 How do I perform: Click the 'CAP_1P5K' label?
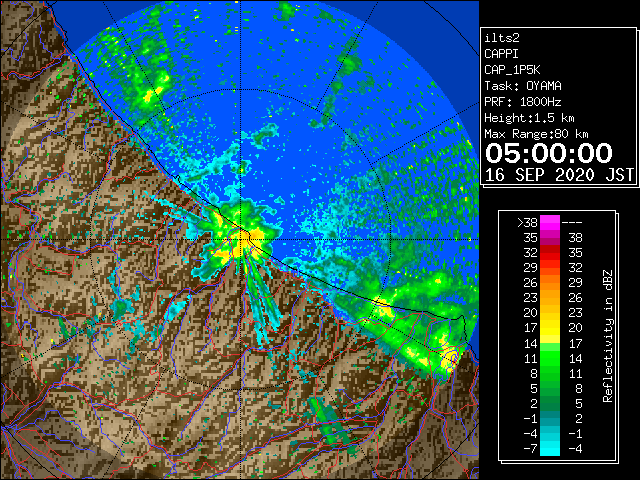[512, 70]
